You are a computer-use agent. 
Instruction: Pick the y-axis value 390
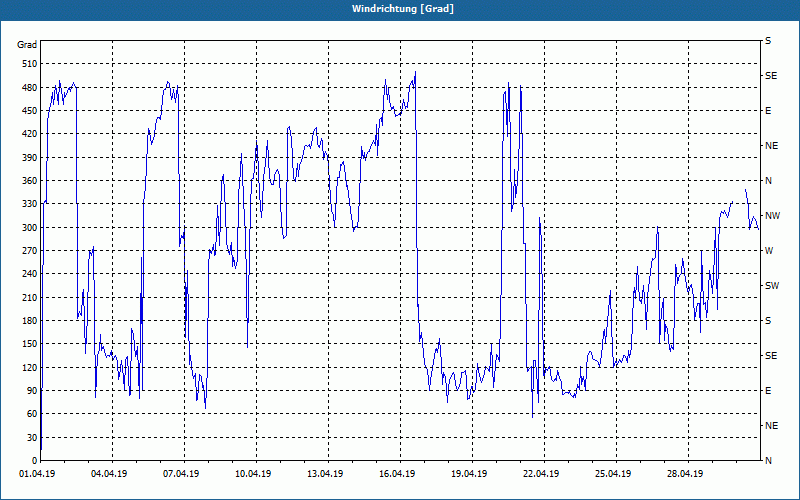(x=30, y=158)
